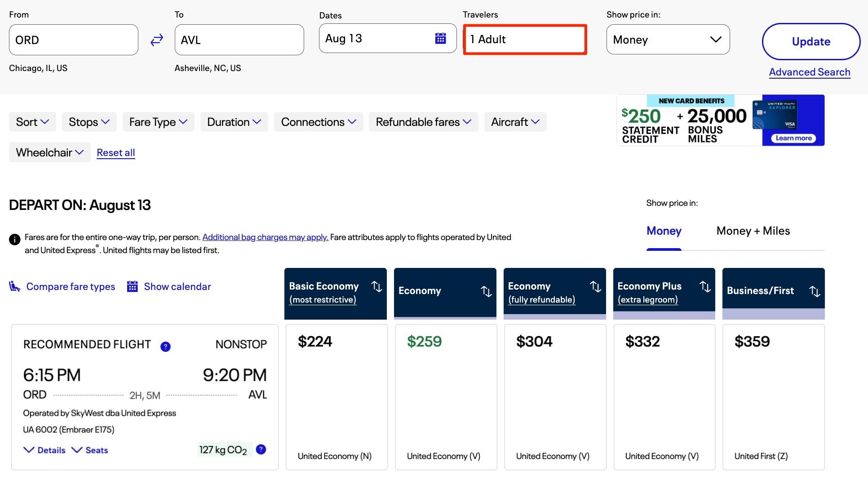Open the Wheelchair filter dropdown
This screenshot has height=481, width=868.
pyautogui.click(x=50, y=152)
